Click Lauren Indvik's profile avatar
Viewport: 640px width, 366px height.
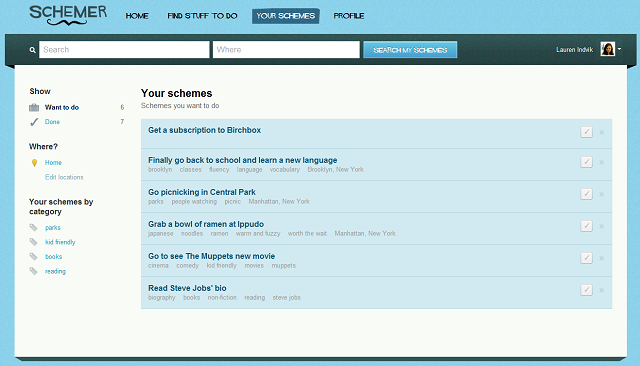click(x=607, y=49)
